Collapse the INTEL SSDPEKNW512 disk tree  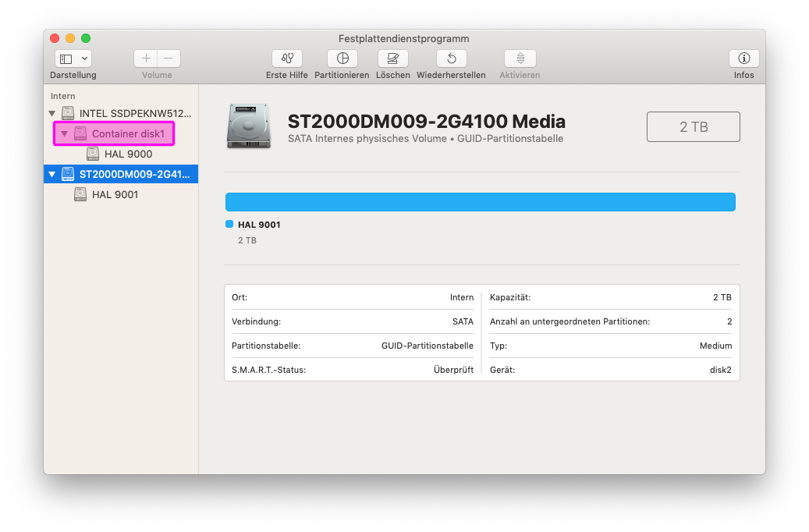click(x=51, y=113)
